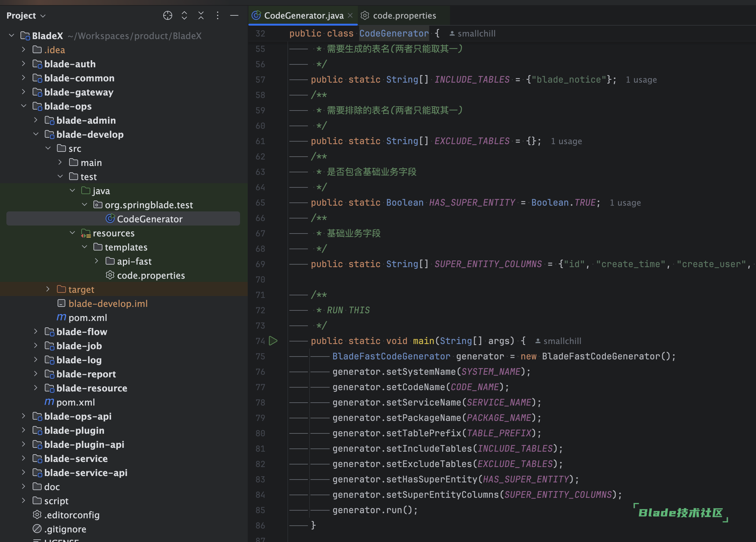Select the blade-job module
This screenshot has width=756, height=542.
73,346
